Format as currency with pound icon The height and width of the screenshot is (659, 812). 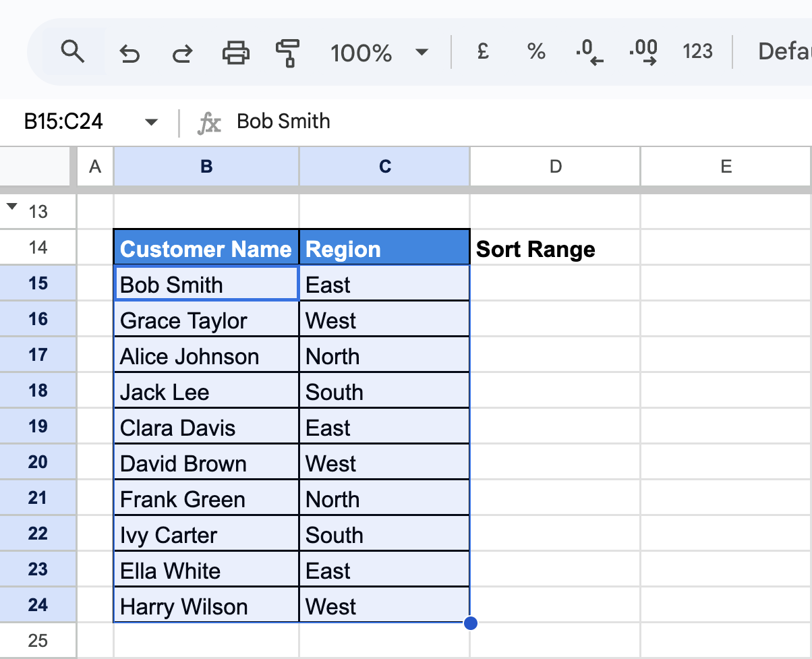point(483,52)
